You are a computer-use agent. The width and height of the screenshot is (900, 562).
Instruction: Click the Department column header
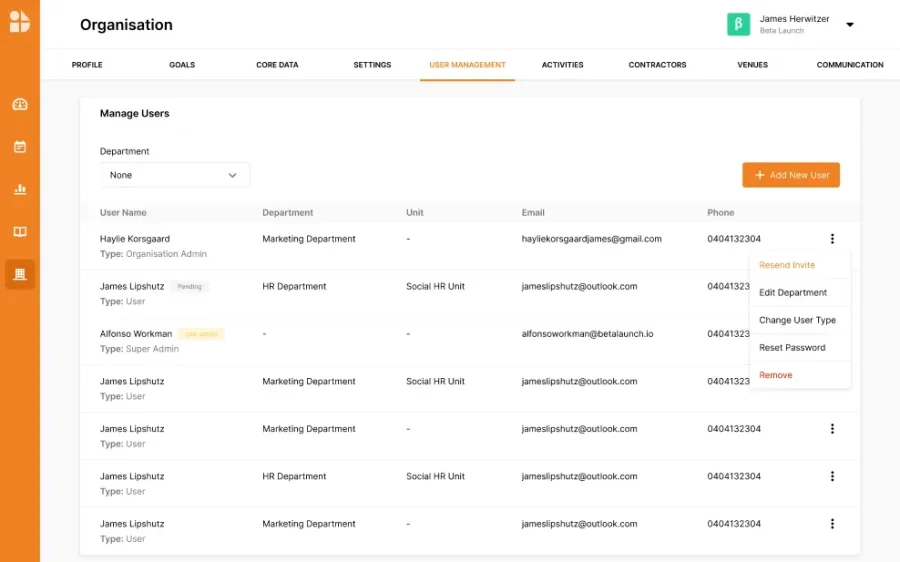point(288,212)
